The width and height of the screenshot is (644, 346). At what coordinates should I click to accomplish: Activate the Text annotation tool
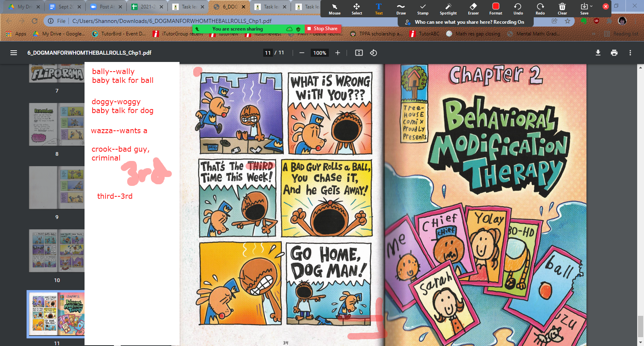379,9
